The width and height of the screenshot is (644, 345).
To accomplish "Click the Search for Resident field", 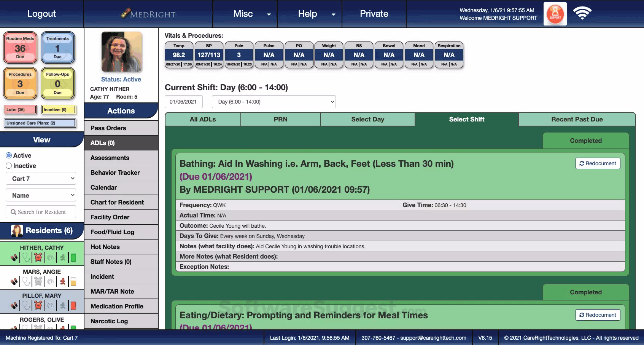I will click(x=41, y=212).
